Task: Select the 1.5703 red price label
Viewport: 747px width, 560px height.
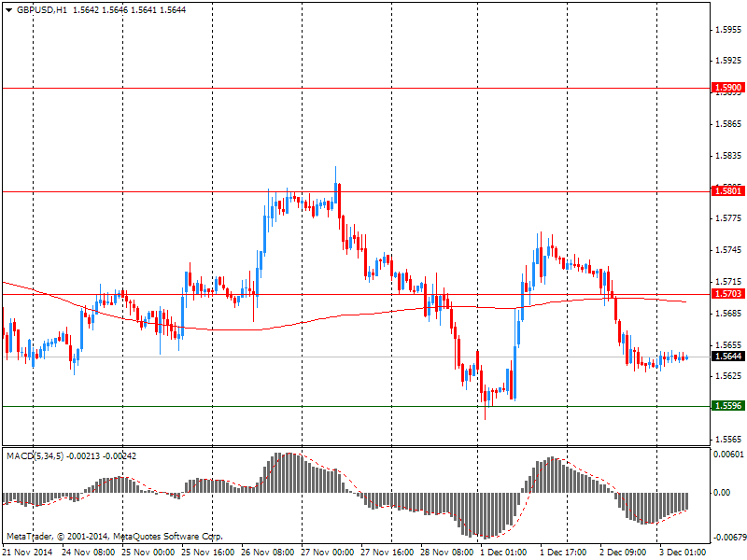Action: click(x=727, y=294)
